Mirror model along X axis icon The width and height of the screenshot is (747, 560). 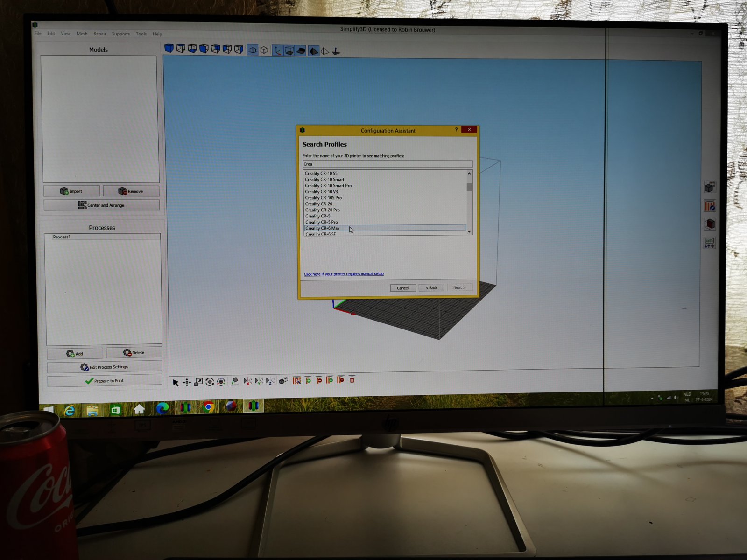pos(248,381)
